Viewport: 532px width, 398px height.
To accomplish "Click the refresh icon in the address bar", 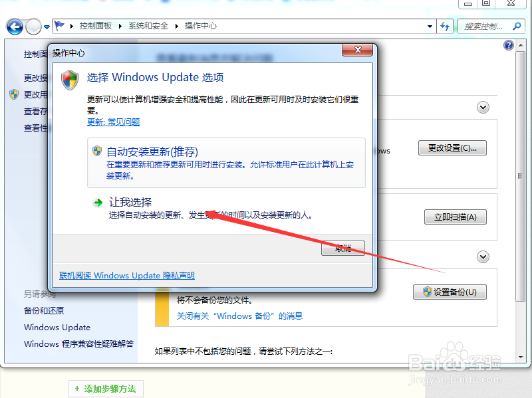I will (445, 27).
